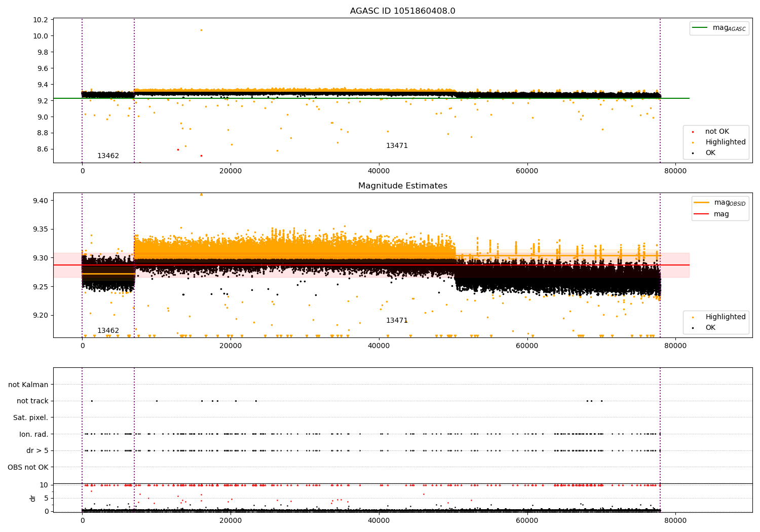Click the '10.0' y-axis tick label

[x=41, y=36]
